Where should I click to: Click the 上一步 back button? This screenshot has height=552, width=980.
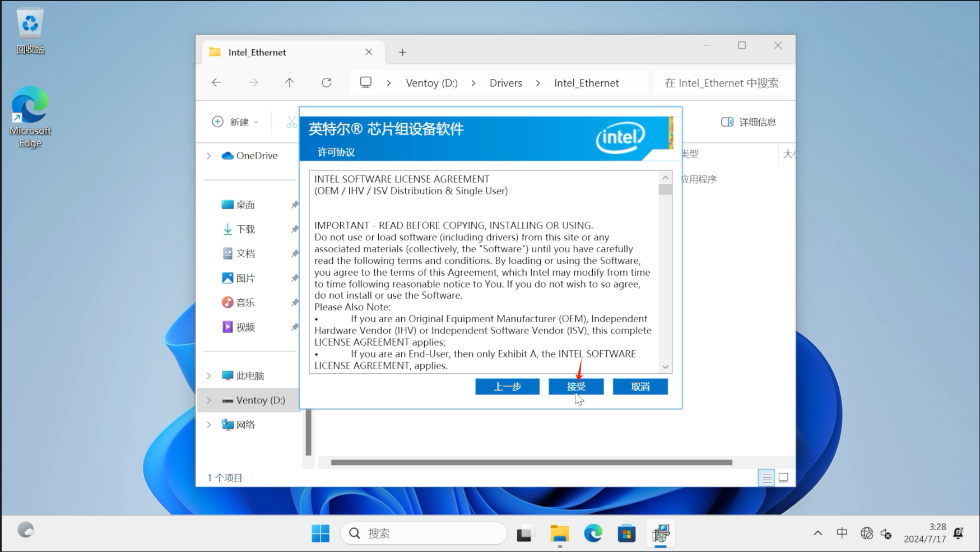[x=507, y=387]
